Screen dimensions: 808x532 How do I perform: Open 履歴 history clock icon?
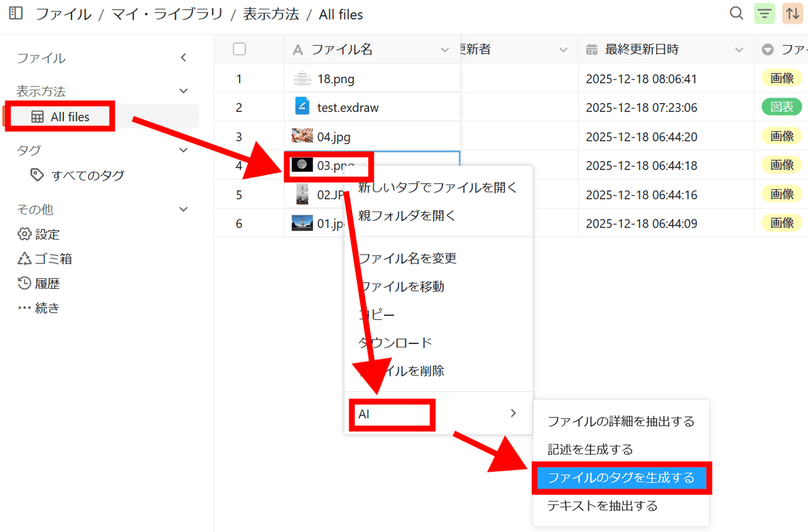click(x=24, y=284)
